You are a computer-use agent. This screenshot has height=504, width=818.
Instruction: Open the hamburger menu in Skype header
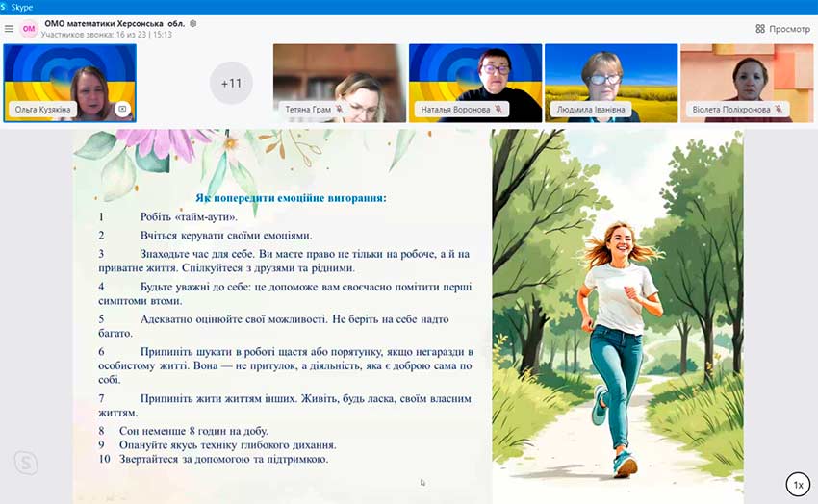[9, 29]
